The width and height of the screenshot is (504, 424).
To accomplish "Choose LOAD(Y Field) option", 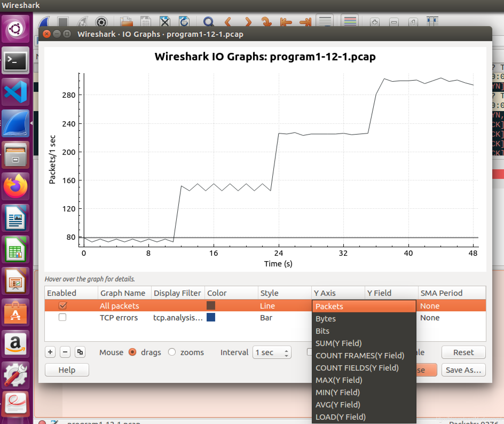I will point(364,417).
